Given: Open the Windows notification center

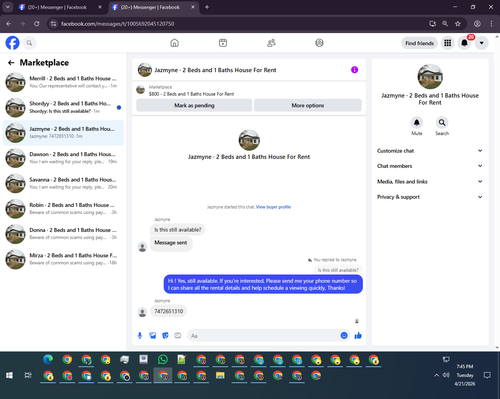Looking at the screenshot, I should [487, 375].
